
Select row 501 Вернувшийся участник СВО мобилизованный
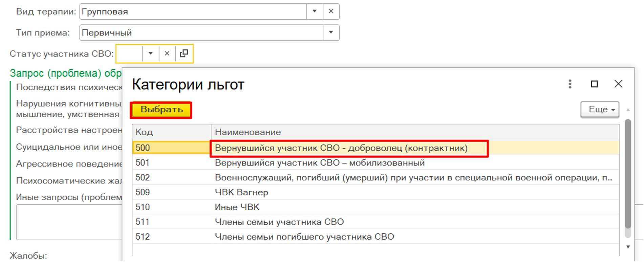319,163
